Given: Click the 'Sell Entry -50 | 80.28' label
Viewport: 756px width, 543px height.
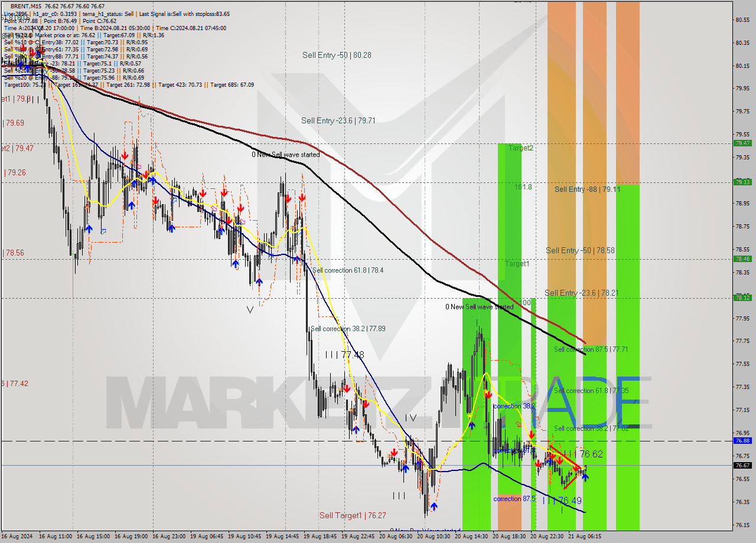Looking at the screenshot, I should coord(337,55).
